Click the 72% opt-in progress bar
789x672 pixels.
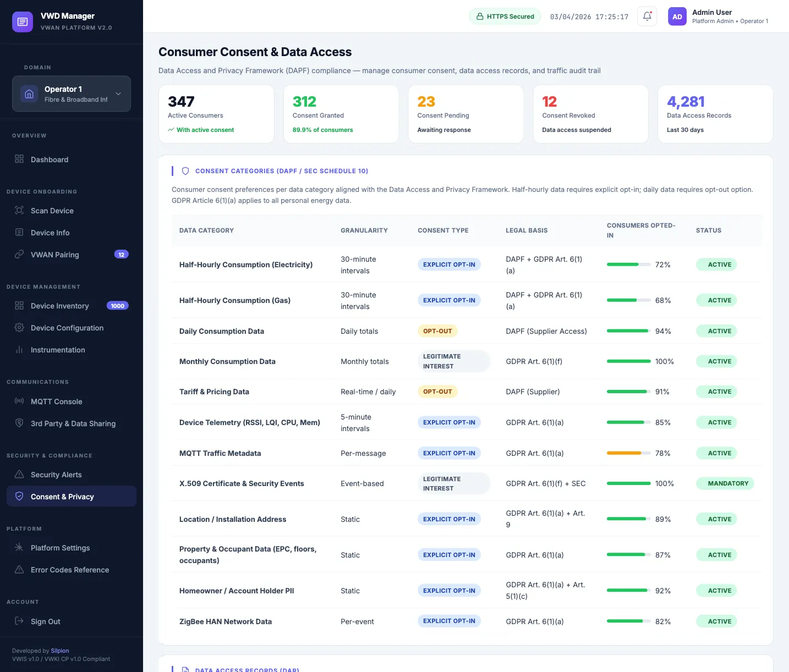[628, 264]
